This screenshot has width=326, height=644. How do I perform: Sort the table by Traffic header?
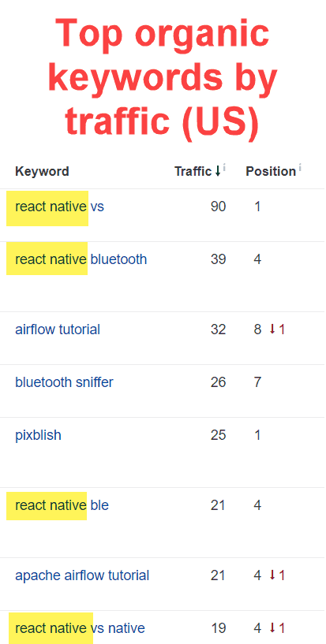tap(193, 172)
